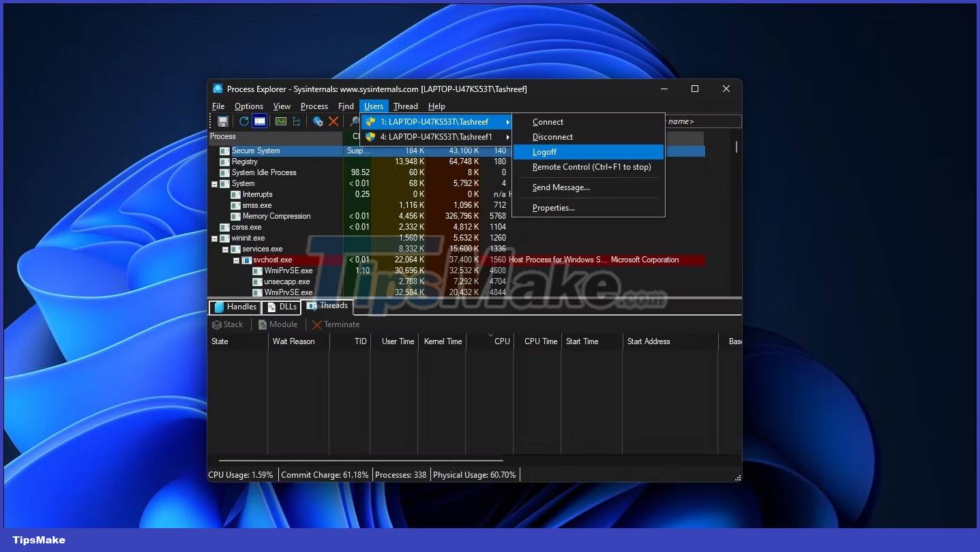Image resolution: width=980 pixels, height=552 pixels.
Task: Click the magnifier Find icon in toolbar
Action: pos(354,121)
